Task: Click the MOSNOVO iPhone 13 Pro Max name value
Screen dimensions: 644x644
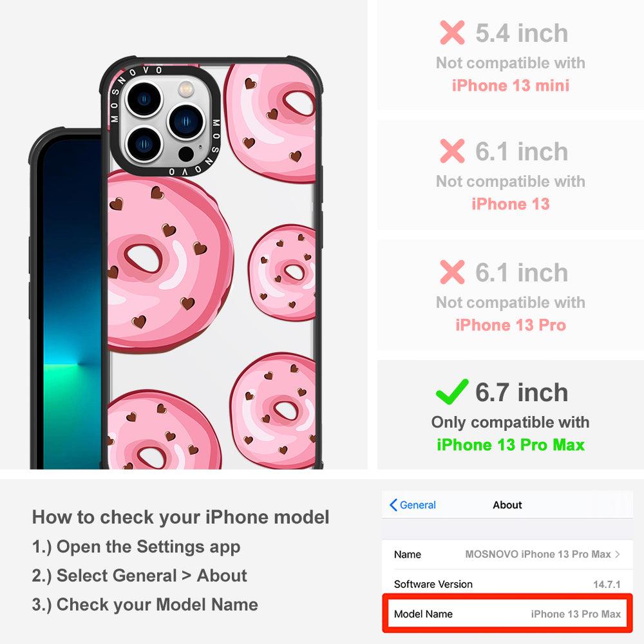Action: (x=538, y=554)
